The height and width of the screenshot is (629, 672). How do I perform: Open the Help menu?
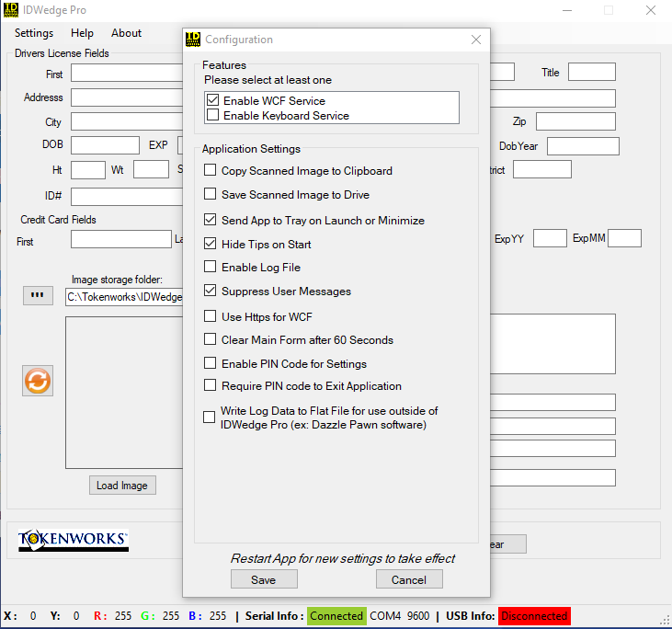[82, 33]
